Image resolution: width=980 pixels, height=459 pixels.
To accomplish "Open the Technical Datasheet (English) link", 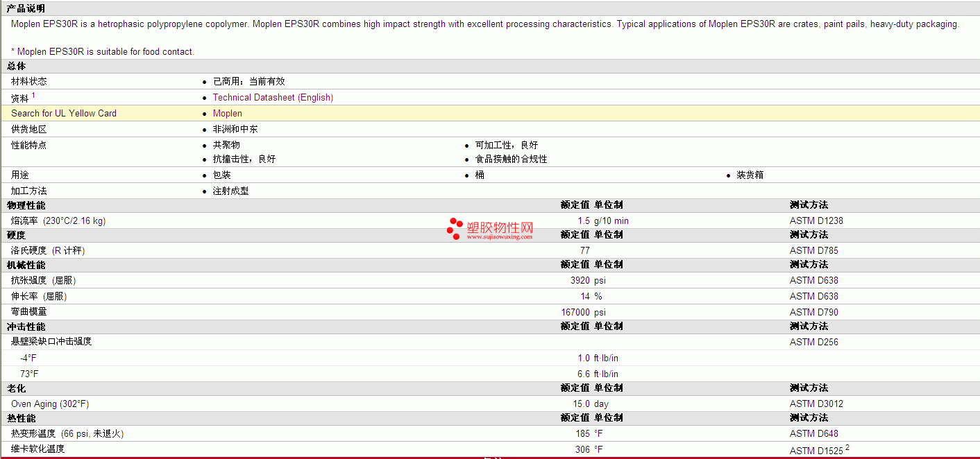I will pos(273,98).
